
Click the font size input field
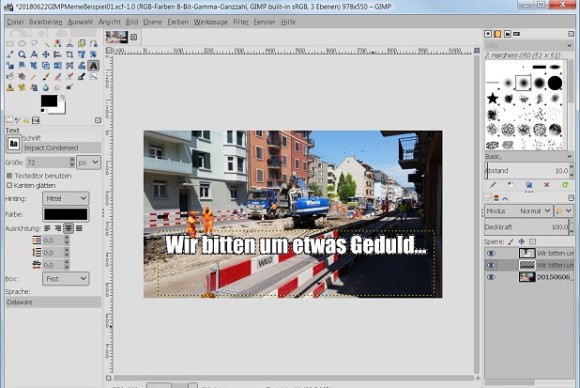(47, 162)
